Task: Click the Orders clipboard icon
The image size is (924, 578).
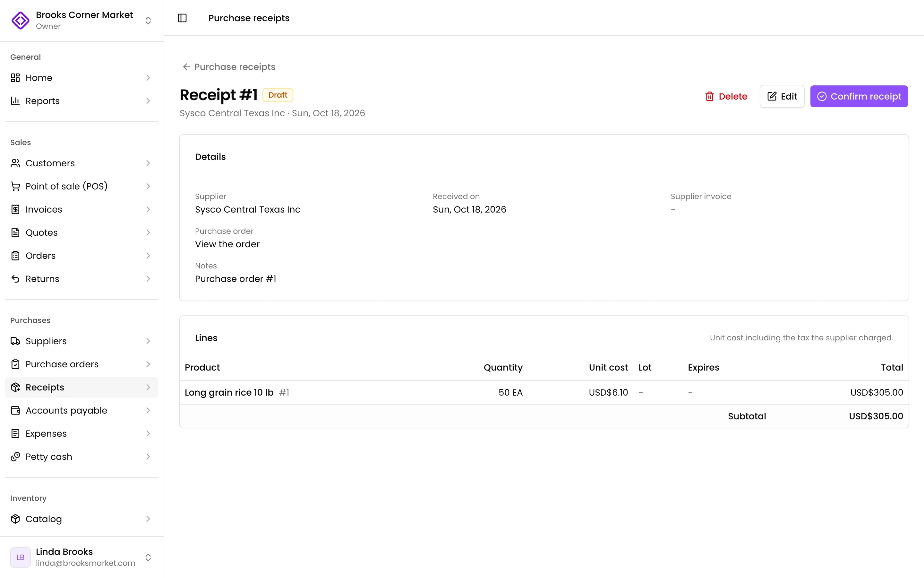Action: 15,256
